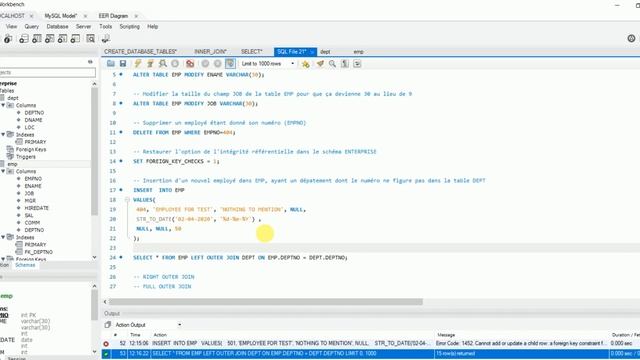Open the search table data tool

click(x=90, y=39)
